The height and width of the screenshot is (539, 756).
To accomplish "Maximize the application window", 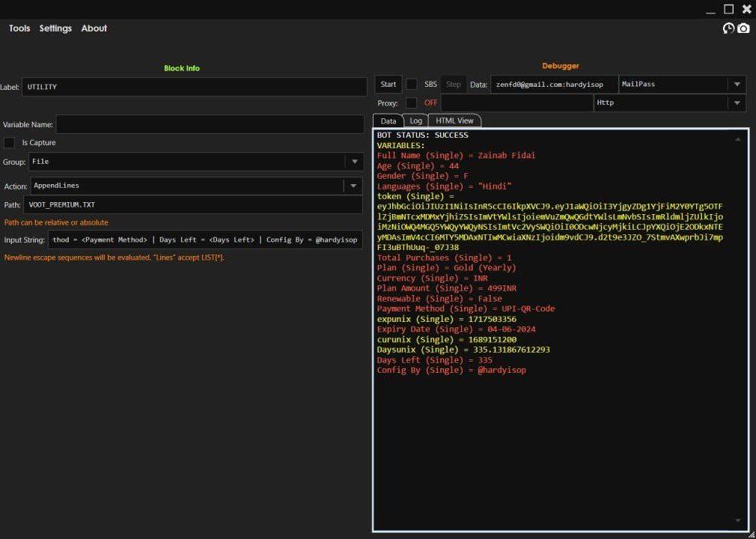I will (728, 9).
